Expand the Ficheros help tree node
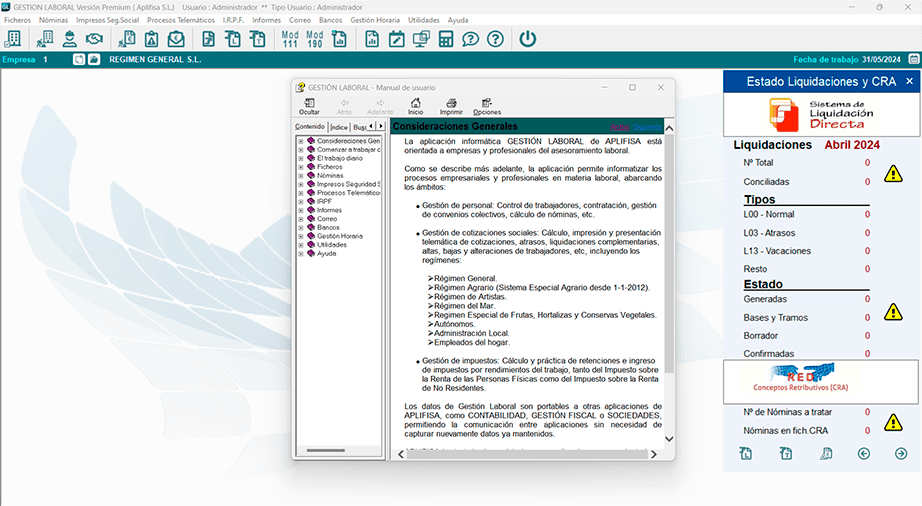 (300, 167)
